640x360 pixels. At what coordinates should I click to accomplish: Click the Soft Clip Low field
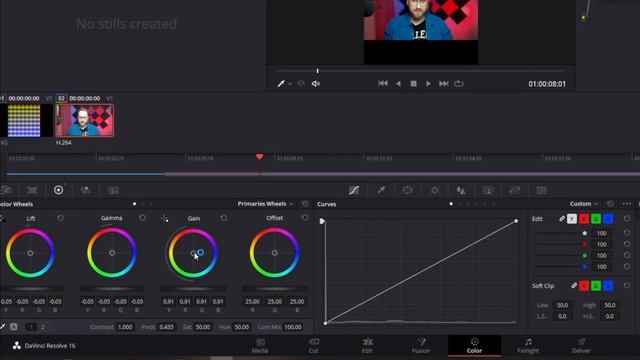pyautogui.click(x=562, y=305)
